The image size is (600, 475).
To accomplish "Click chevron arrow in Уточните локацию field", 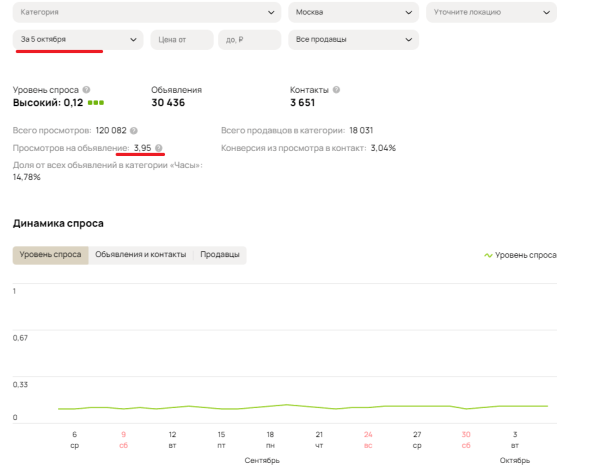I will point(545,13).
